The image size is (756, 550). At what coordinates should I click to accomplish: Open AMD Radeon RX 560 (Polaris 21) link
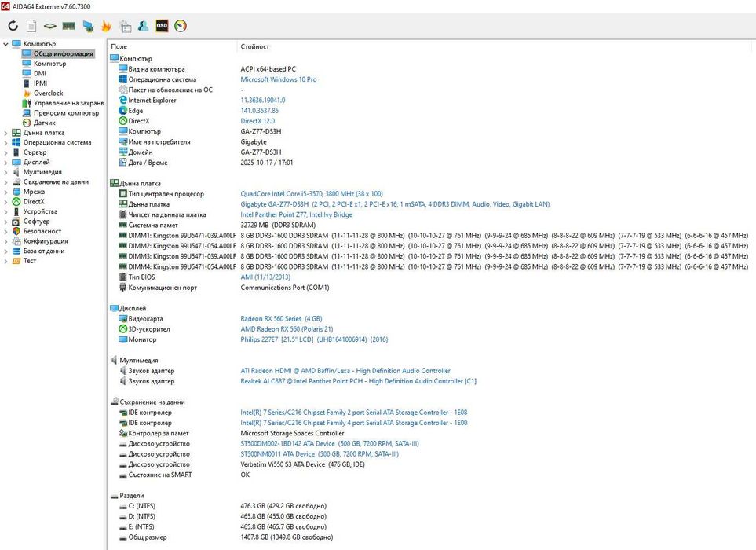pyautogui.click(x=287, y=329)
